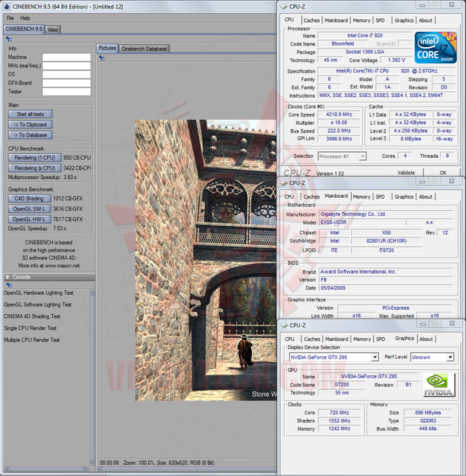The image size is (466, 476).
Task: Click the pin icon under the Pictures tab
Action: point(102,58)
